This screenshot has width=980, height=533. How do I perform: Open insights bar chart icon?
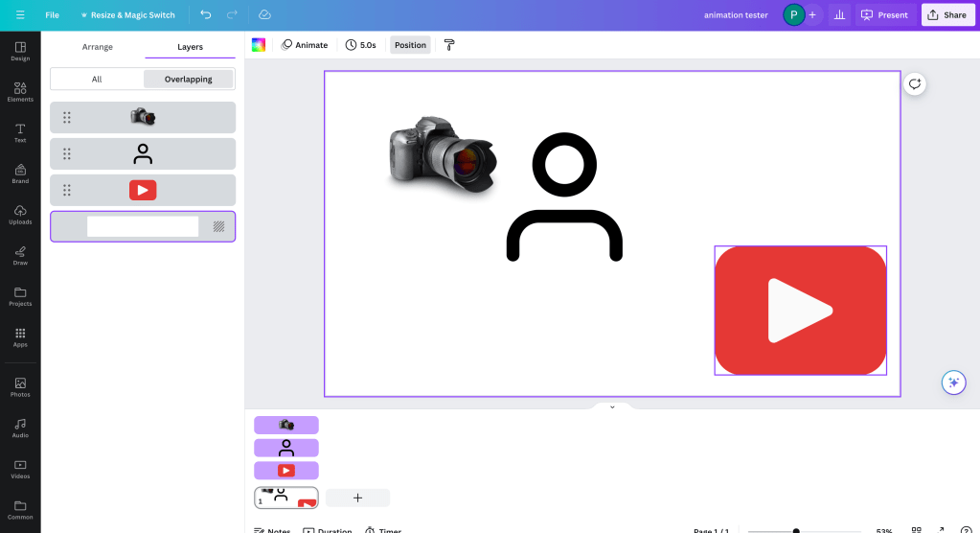[x=839, y=15]
